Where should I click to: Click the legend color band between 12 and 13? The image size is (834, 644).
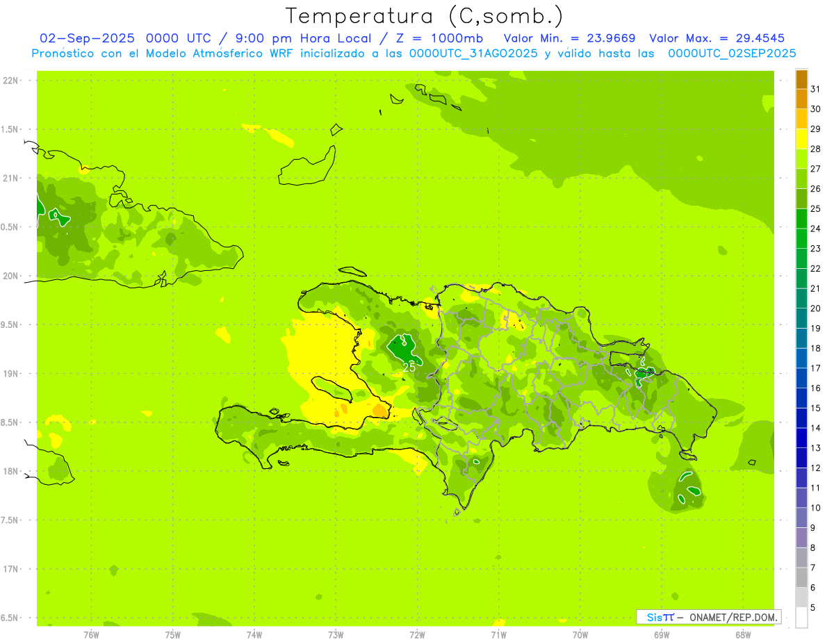801,458
